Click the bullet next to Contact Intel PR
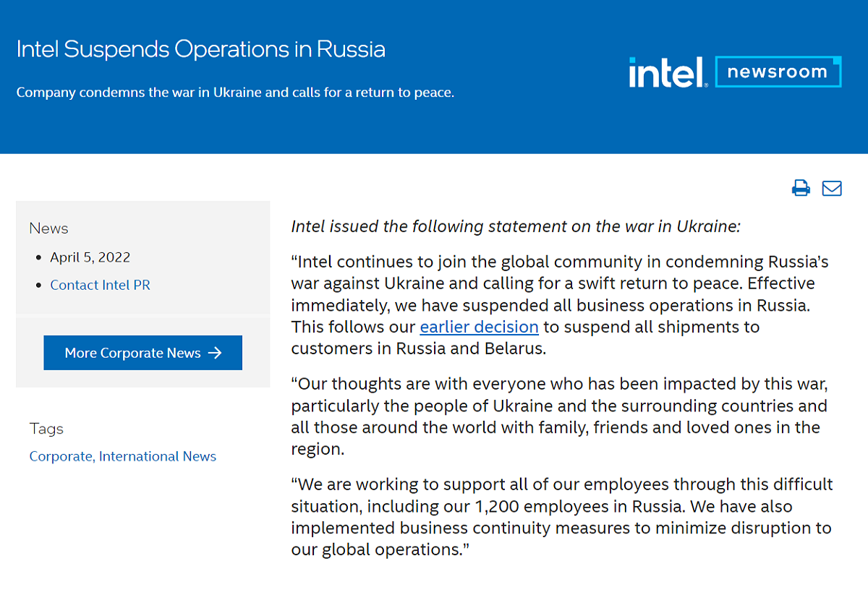The width and height of the screenshot is (868, 590). (x=39, y=286)
